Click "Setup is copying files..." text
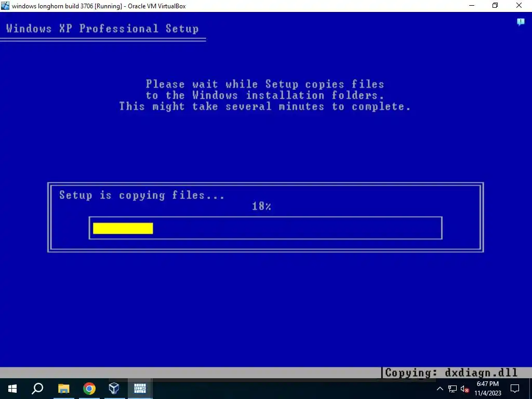This screenshot has width=532, height=399. [141, 195]
